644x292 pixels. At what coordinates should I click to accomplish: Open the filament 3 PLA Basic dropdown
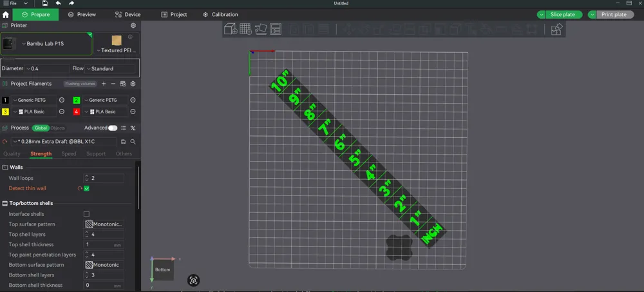[x=34, y=112]
